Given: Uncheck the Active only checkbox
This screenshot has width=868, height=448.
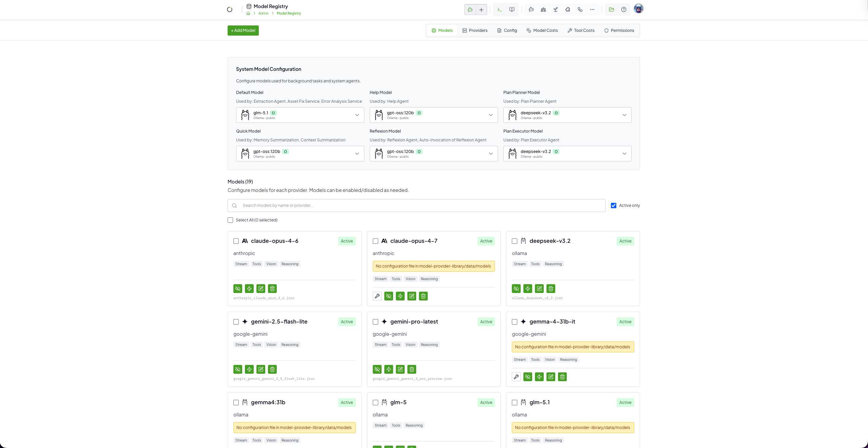Looking at the screenshot, I should tap(614, 206).
